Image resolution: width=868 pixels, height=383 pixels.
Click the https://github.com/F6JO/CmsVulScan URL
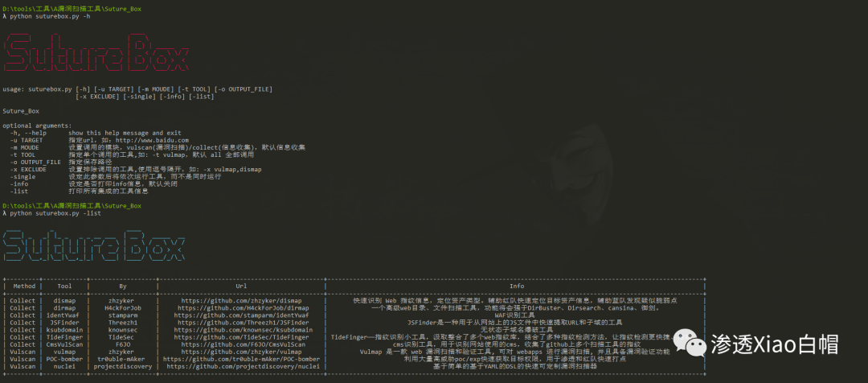[x=243, y=344]
